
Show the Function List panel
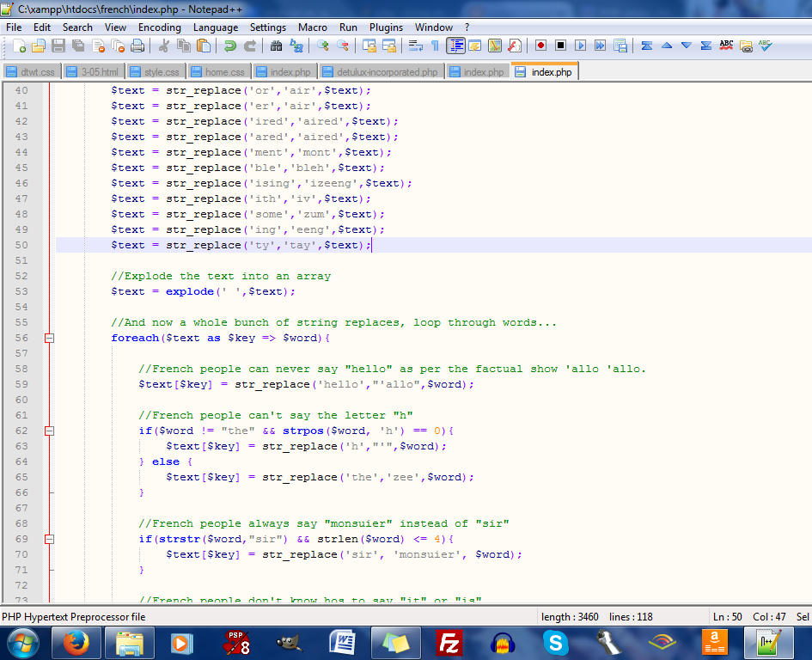(514, 46)
